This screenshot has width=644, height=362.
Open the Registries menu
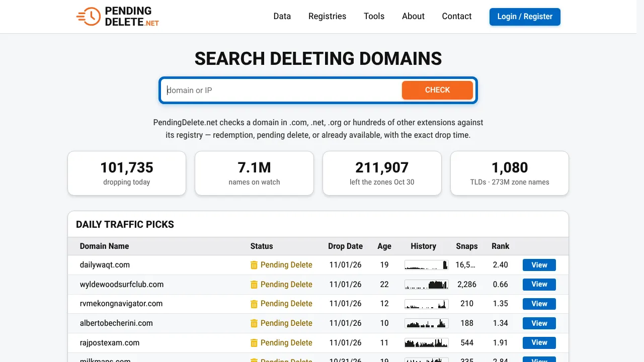328,16
